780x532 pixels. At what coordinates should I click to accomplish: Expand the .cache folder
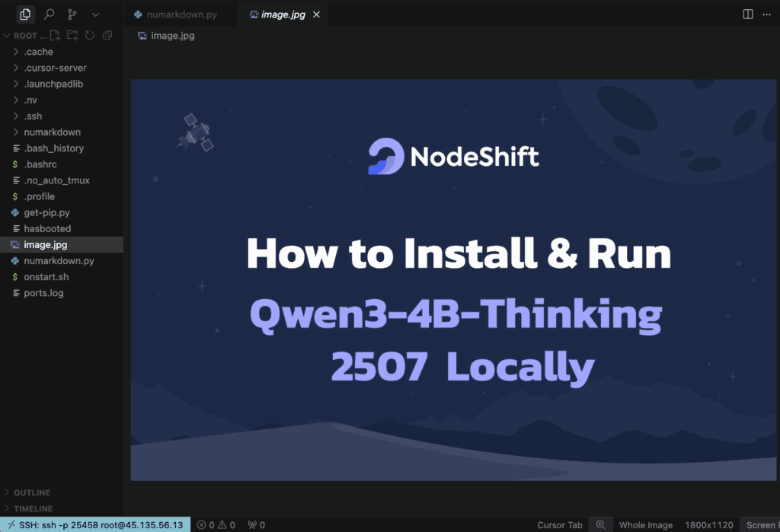tap(62, 52)
